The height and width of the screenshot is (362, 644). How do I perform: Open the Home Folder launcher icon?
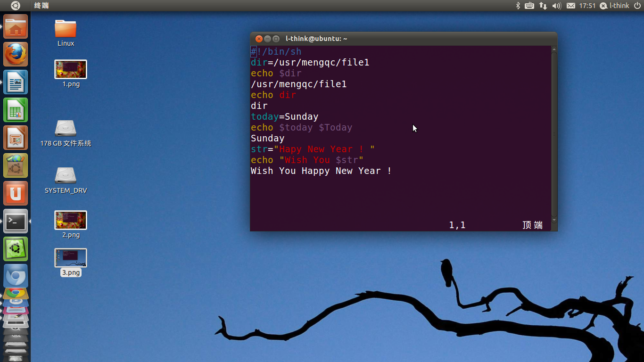(x=16, y=26)
